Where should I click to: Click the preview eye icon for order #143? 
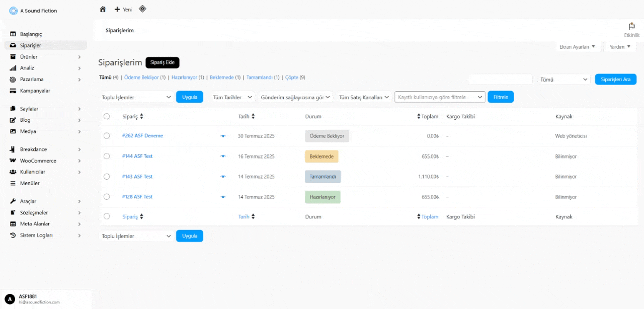(x=223, y=177)
